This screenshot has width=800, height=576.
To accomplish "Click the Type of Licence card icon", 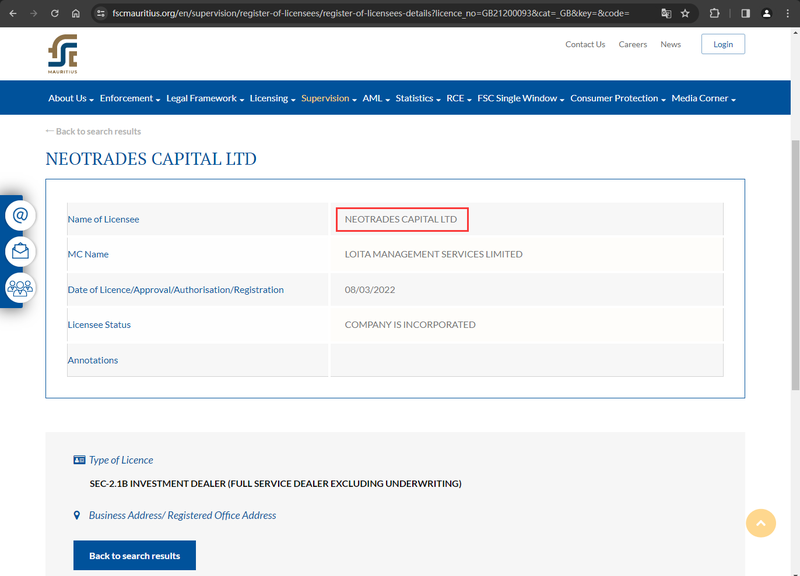I will (x=79, y=460).
